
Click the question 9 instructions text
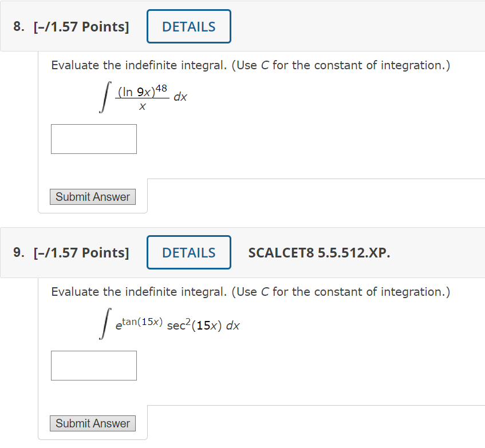click(250, 292)
